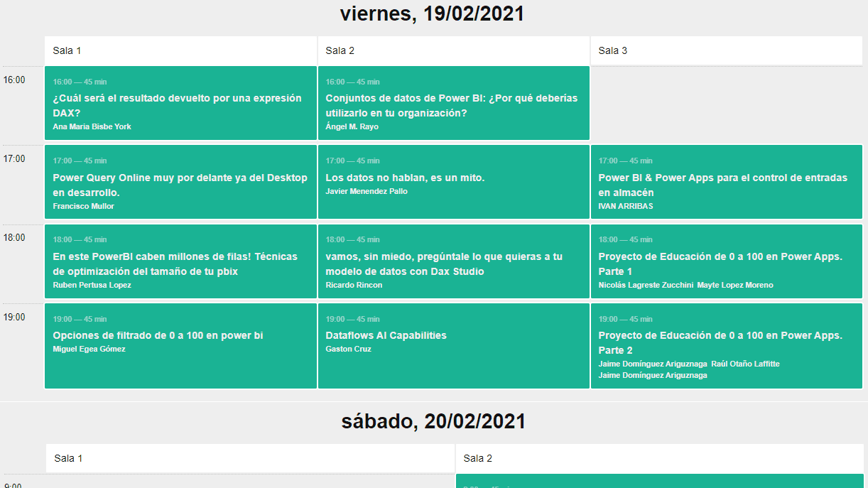This screenshot has height=488, width=868.
Task: Open Dataflows AI Capabilities session
Action: coord(386,335)
